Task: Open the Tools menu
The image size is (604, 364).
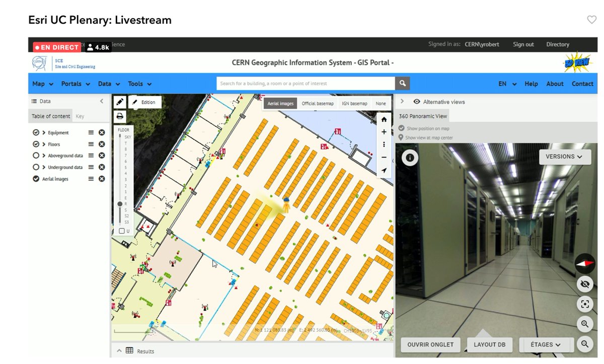Action: [140, 84]
